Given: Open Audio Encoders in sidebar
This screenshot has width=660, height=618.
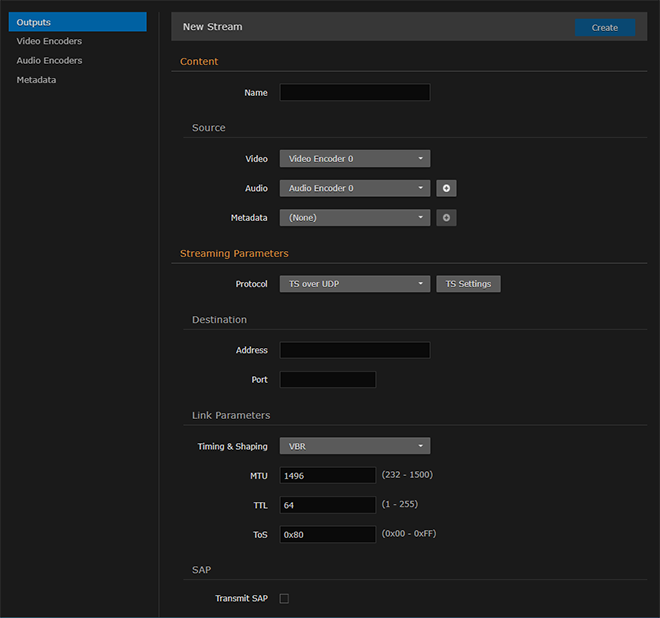Looking at the screenshot, I should (x=49, y=60).
